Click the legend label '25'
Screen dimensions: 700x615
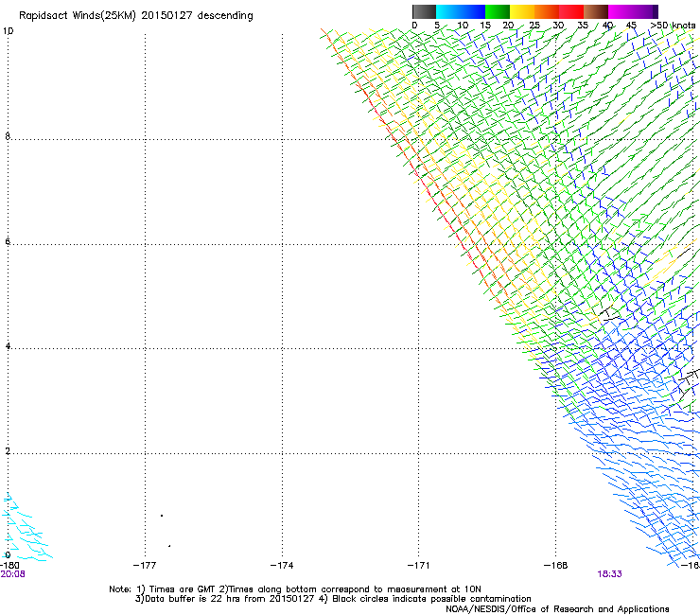[534, 26]
